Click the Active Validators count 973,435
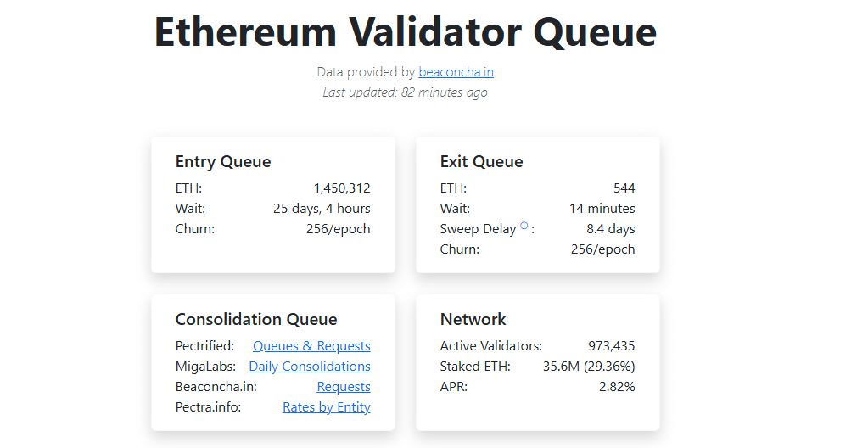This screenshot has width=868, height=448. pos(612,346)
